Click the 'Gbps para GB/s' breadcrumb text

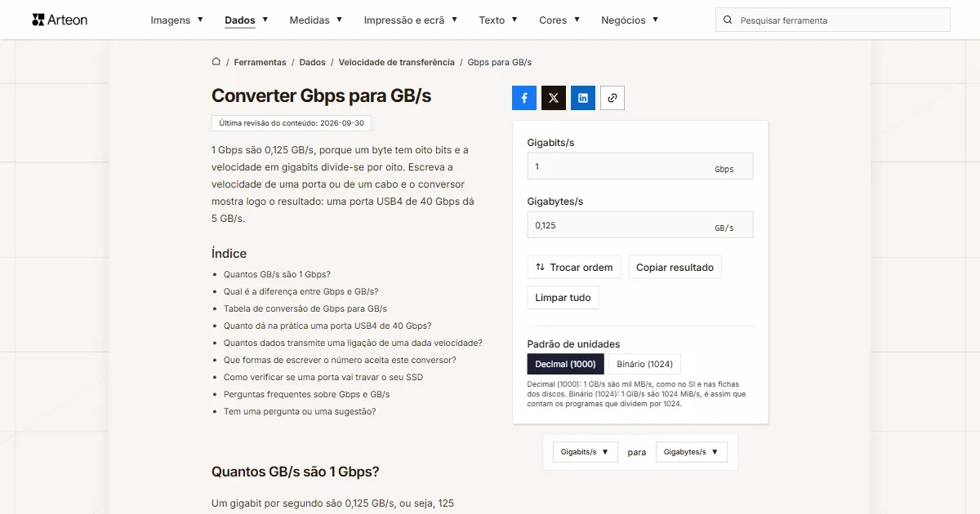(x=500, y=62)
